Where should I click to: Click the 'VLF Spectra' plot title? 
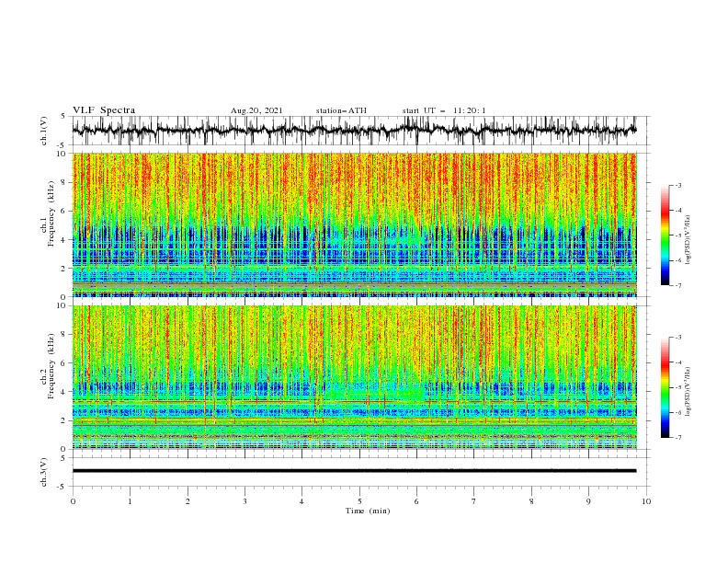104,110
